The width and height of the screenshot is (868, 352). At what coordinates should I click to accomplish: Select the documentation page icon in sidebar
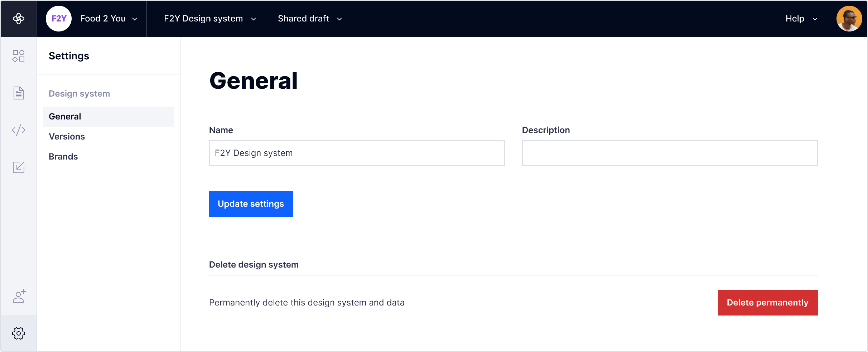(x=18, y=93)
